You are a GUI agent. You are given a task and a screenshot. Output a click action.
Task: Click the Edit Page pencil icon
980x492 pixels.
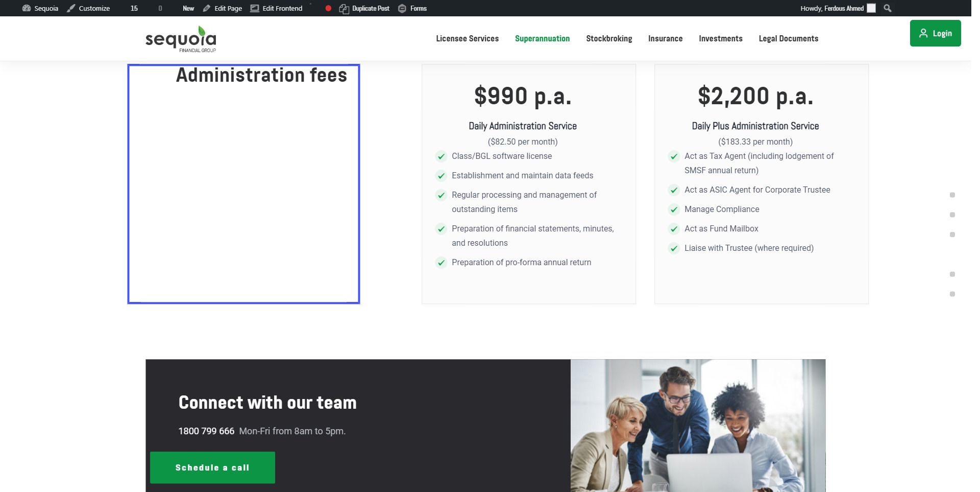tap(207, 8)
